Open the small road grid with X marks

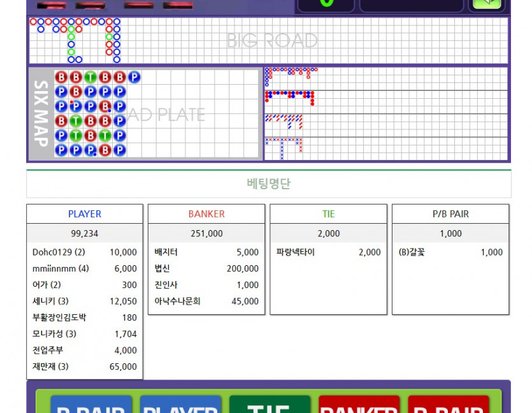386,149
